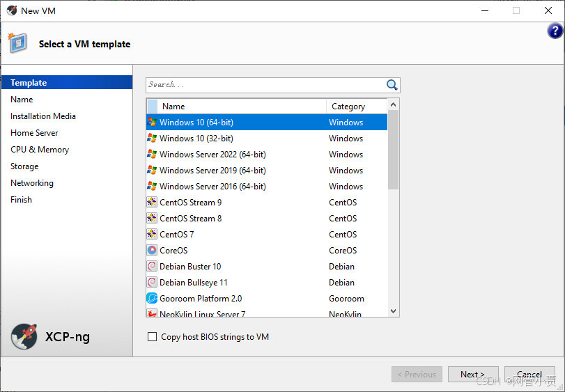Viewport: 565px width, 392px height.
Task: Click the CentOS Stream 8 icon
Action: pyautogui.click(x=152, y=218)
